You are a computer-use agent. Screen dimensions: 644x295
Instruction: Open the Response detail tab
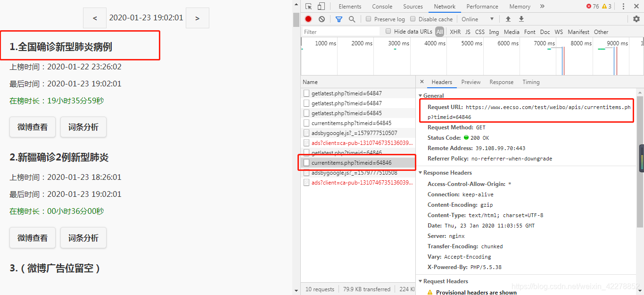501,82
